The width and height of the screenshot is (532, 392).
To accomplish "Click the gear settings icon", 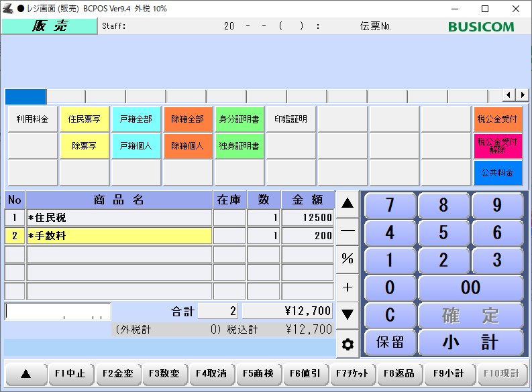I will point(348,344).
